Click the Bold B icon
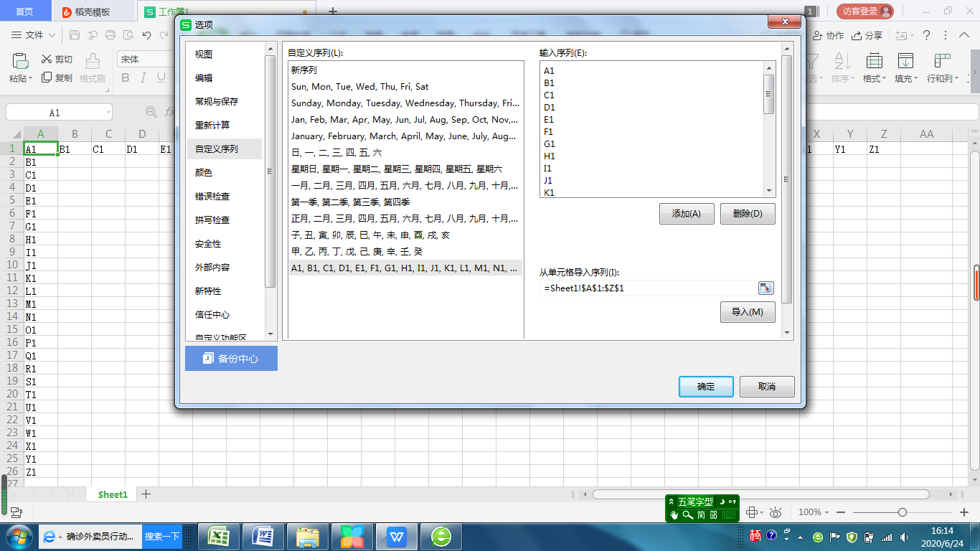Viewport: 980px width, 551px height. coord(125,77)
